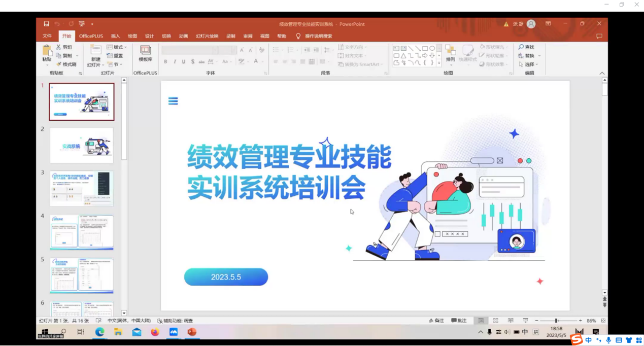Open the 插入 insert tab

pos(115,37)
